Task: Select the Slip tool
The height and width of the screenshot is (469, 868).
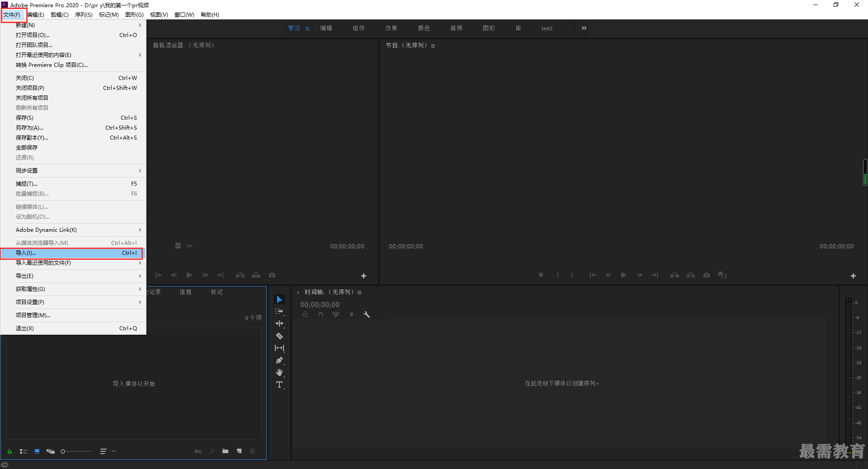Action: pyautogui.click(x=279, y=348)
